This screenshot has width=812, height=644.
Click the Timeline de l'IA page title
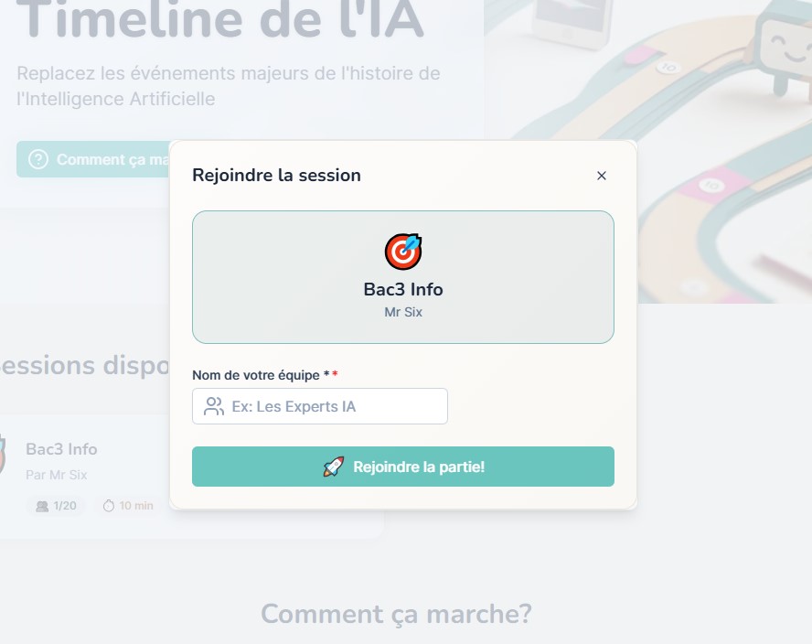point(220,20)
